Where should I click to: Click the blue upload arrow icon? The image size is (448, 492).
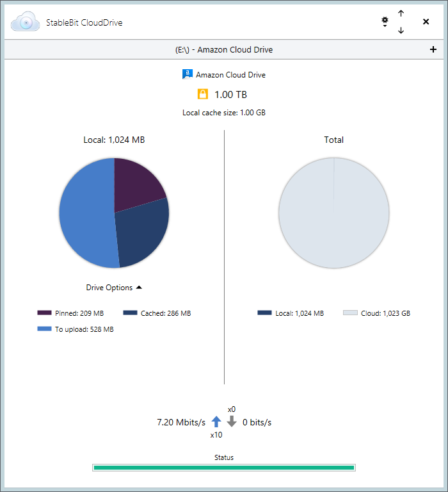point(216,422)
